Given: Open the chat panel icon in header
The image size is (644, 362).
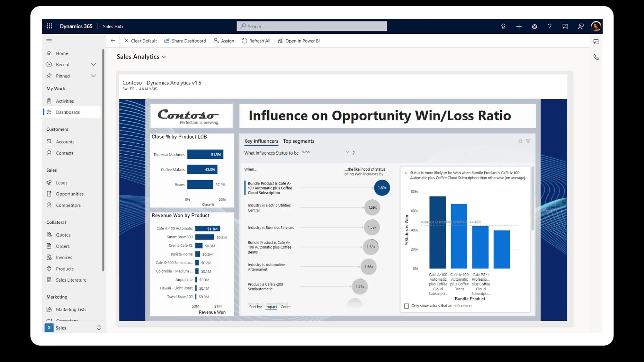Looking at the screenshot, I should click(565, 26).
